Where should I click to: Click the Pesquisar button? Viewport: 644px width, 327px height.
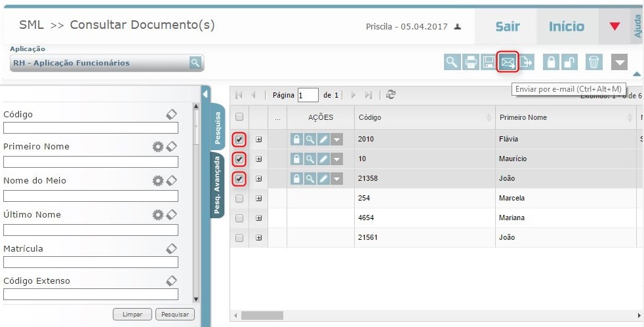pos(175,315)
